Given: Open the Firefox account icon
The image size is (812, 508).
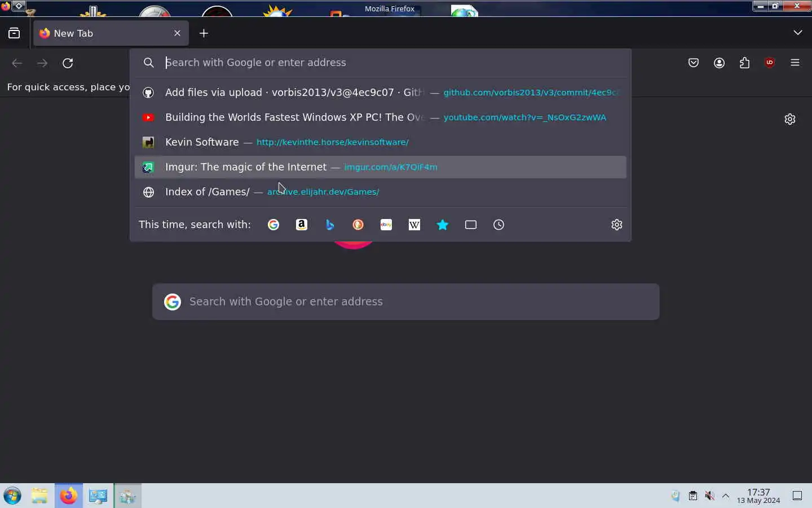Looking at the screenshot, I should click(x=719, y=63).
